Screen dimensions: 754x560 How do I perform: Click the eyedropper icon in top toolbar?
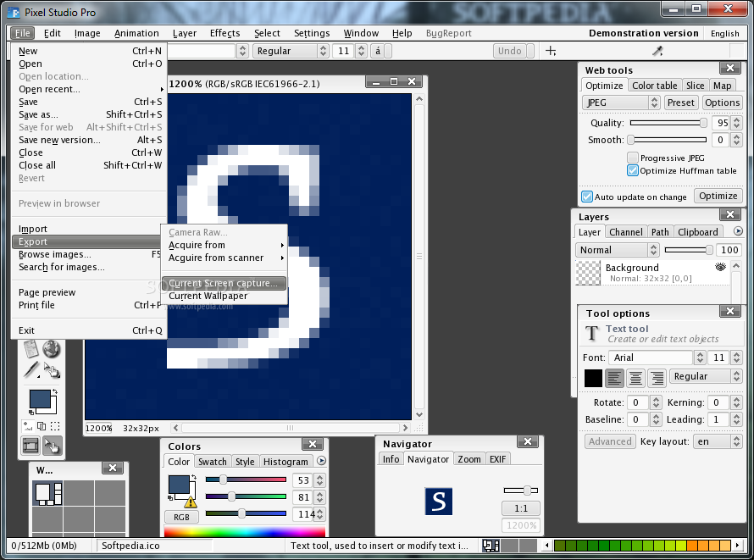click(657, 51)
